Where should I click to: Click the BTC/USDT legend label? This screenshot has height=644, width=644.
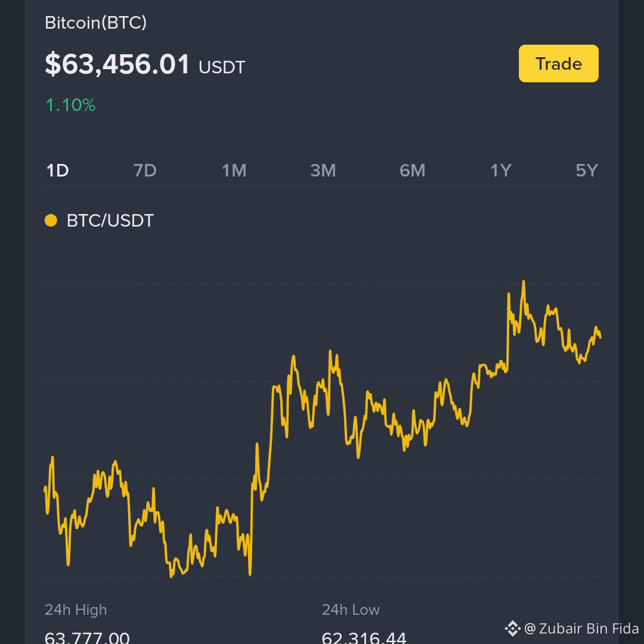[110, 221]
